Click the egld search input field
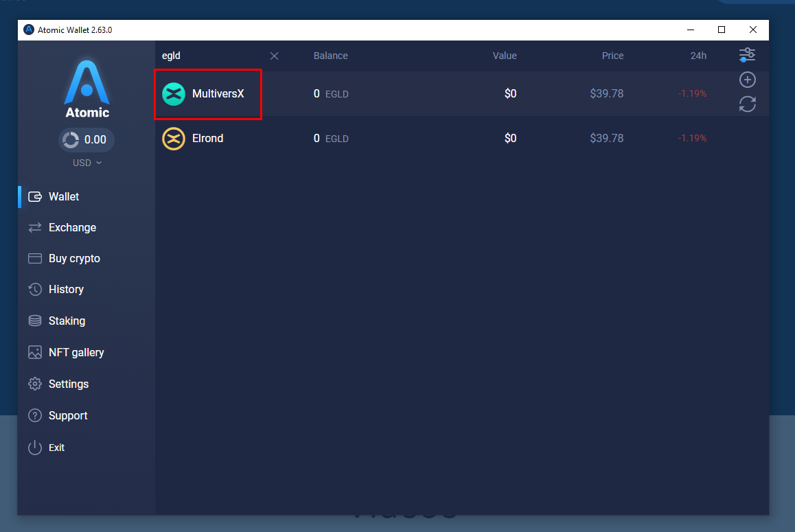 206,56
